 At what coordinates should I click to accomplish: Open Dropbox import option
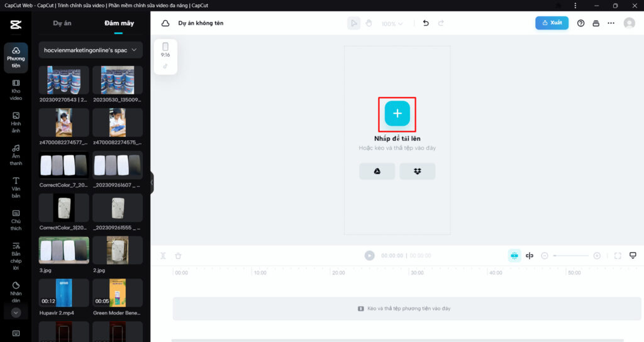417,171
